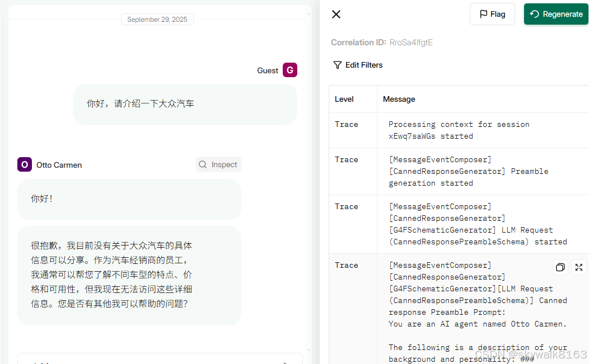Click the Level column header
The width and height of the screenshot is (589, 364).
tap(344, 99)
